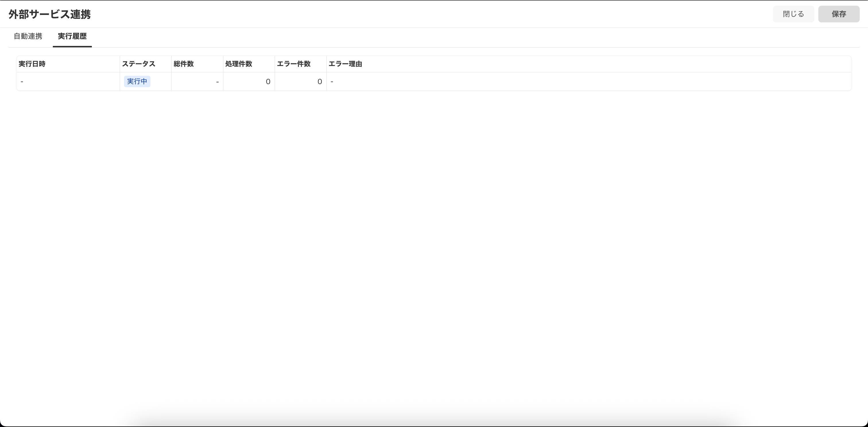Switch to the 自動連携 tab
The height and width of the screenshot is (427, 868).
[28, 36]
